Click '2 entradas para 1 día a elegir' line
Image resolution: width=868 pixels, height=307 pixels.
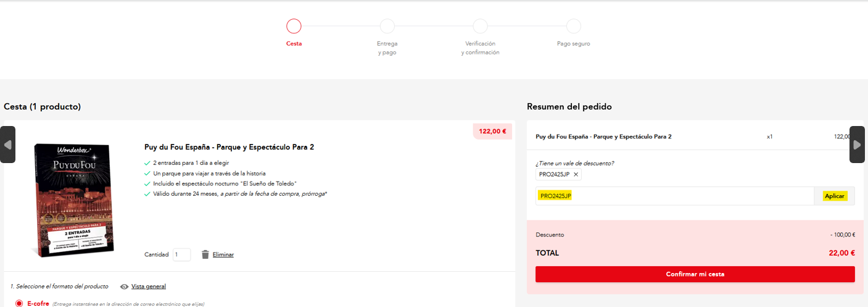(x=192, y=164)
